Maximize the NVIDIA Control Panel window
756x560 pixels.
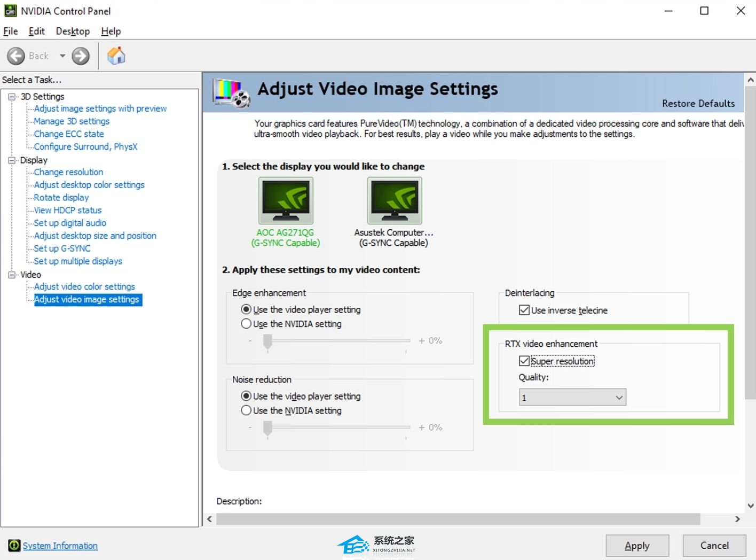704,11
